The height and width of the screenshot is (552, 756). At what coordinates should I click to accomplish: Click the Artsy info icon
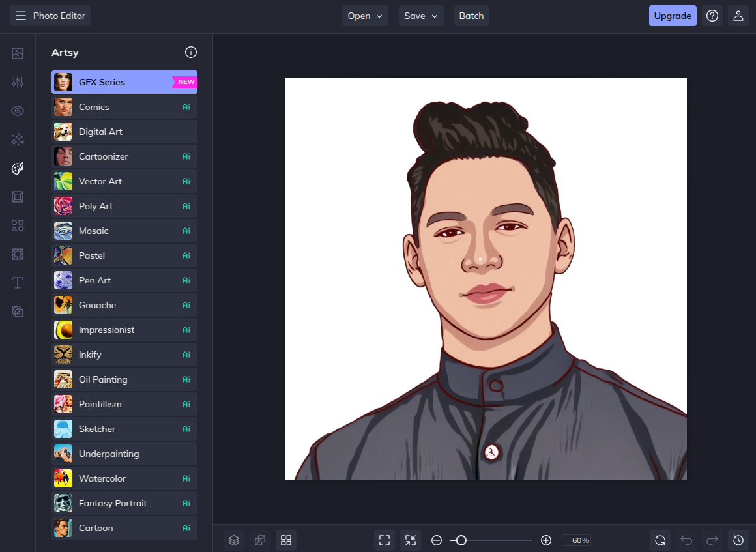190,52
